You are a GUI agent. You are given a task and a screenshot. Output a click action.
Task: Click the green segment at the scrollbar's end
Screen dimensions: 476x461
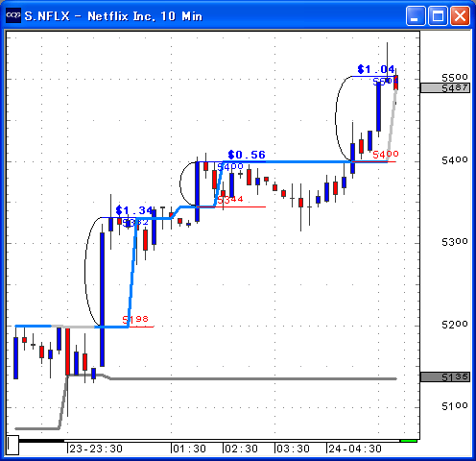[409, 441]
